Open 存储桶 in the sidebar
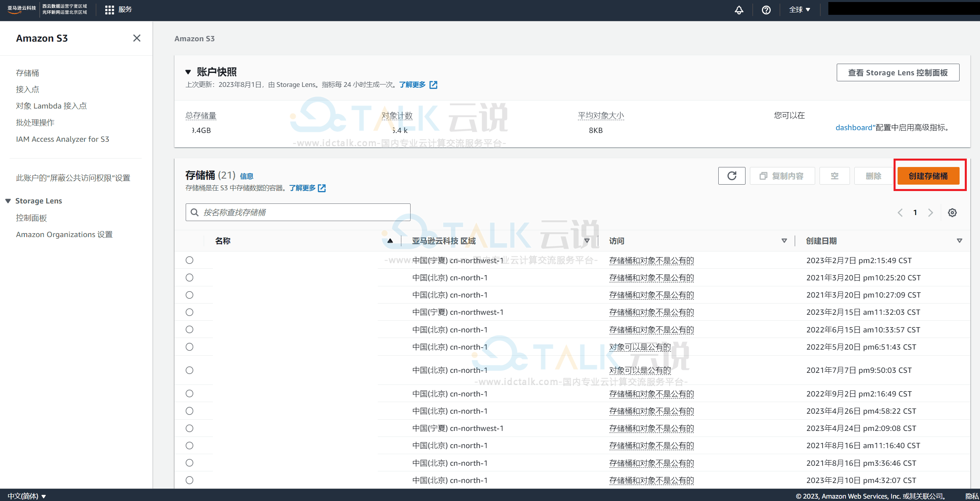 28,73
